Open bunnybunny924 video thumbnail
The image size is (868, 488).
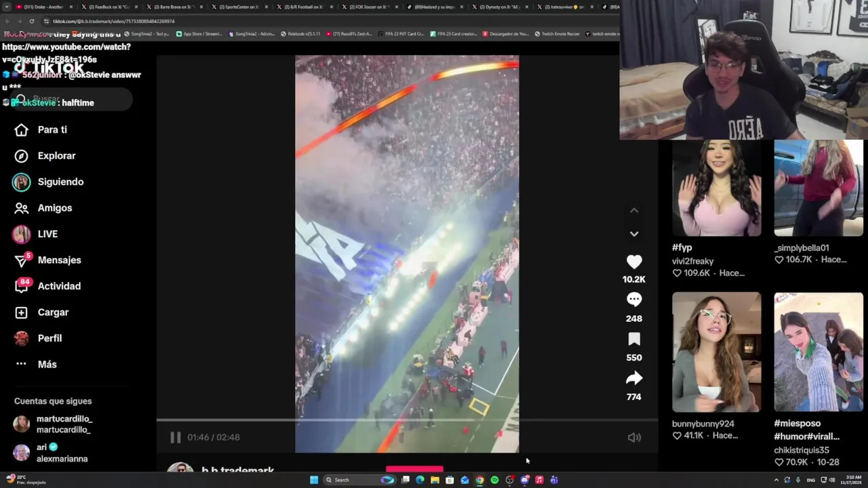click(x=717, y=352)
